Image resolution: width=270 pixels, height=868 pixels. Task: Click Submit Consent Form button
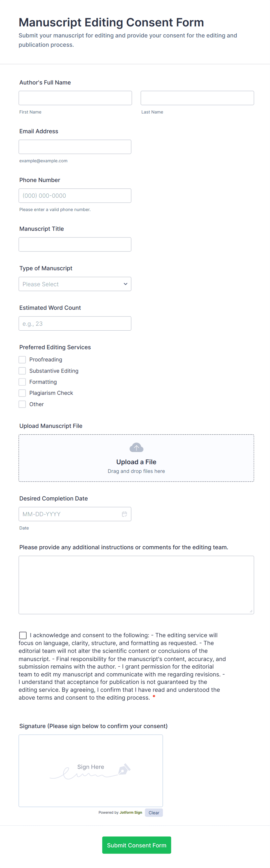point(136,845)
